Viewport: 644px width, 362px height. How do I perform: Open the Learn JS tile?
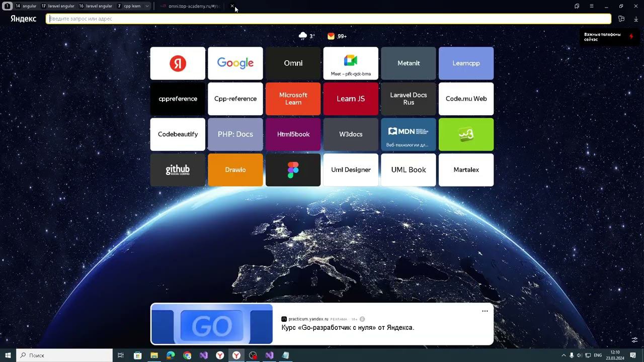click(351, 99)
